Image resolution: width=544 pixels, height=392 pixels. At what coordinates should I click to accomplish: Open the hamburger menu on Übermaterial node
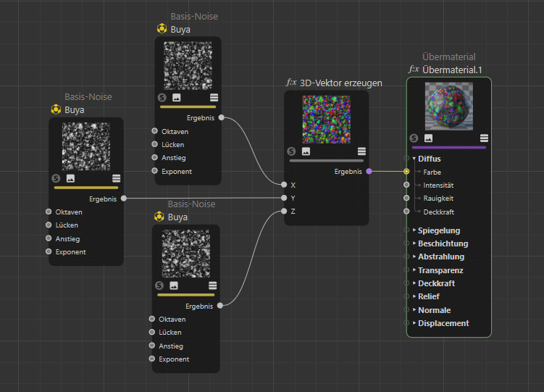pyautogui.click(x=484, y=138)
